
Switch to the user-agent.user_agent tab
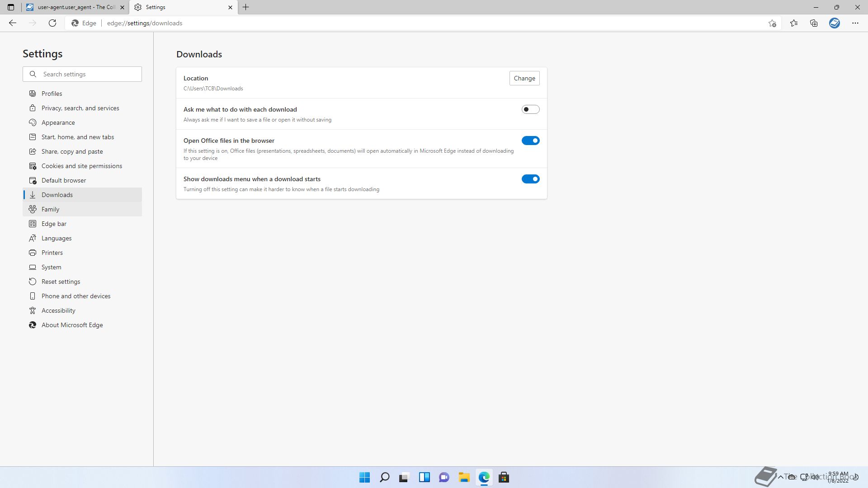(x=75, y=7)
